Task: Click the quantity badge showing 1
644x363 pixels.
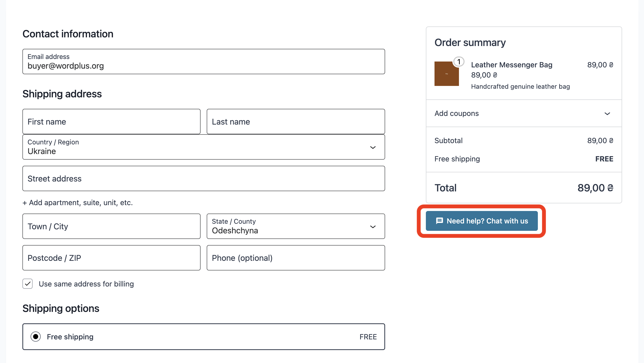Action: pos(459,61)
